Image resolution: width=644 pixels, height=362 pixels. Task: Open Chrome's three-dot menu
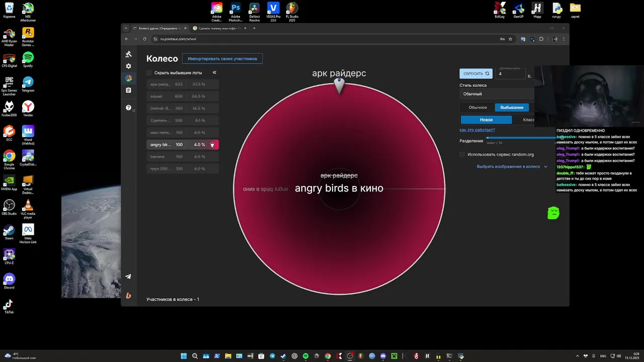(x=564, y=39)
